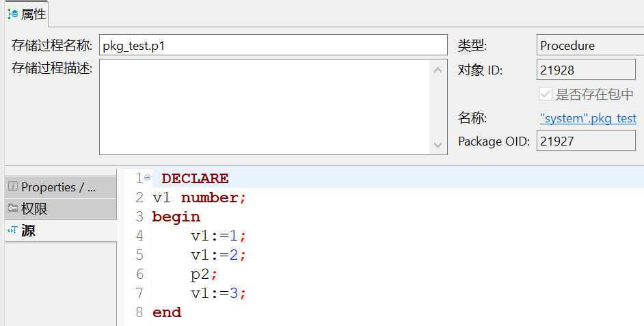Toggle the 是否存在包中 checkbox

(546, 94)
